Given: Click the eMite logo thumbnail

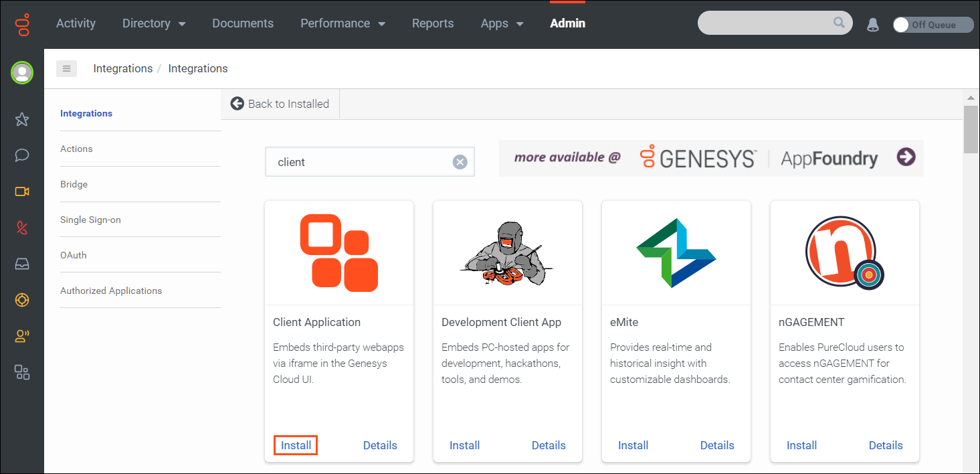Looking at the screenshot, I should point(676,253).
